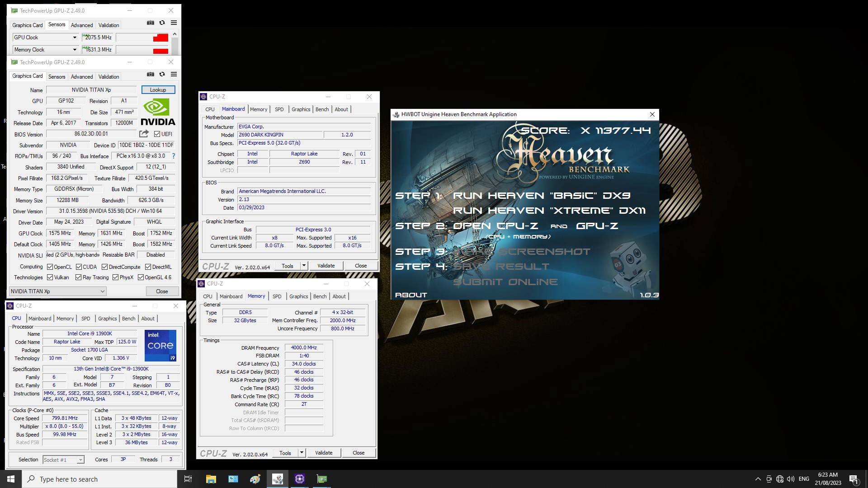Open Task View on the taskbar
This screenshot has height=488, width=868.
coord(188,479)
